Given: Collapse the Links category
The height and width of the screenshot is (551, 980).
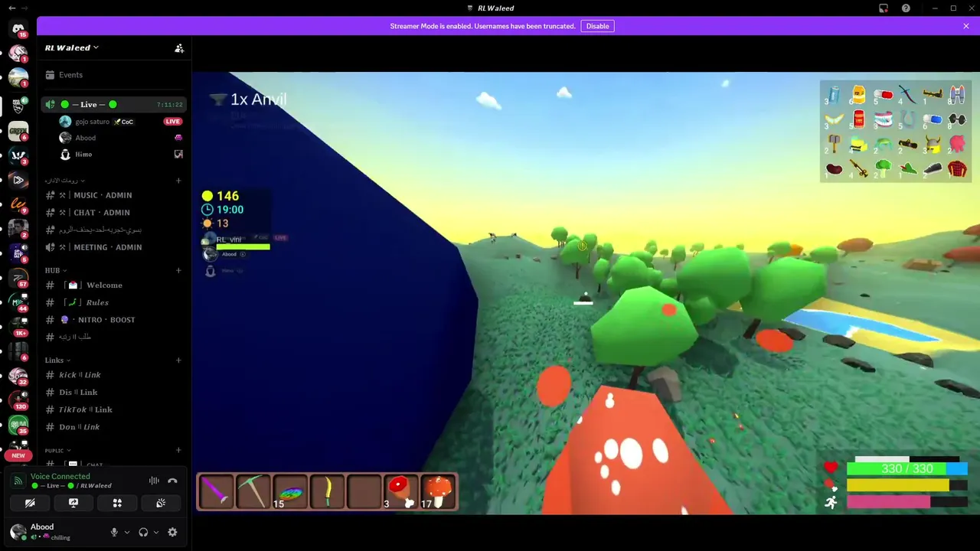Looking at the screenshot, I should (x=57, y=360).
